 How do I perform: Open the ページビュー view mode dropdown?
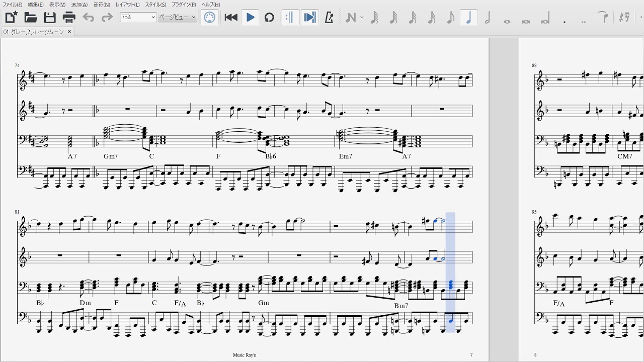[177, 17]
